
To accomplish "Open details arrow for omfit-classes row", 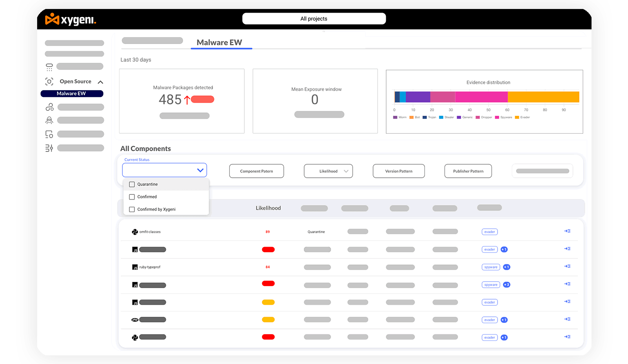I will 567,231.
